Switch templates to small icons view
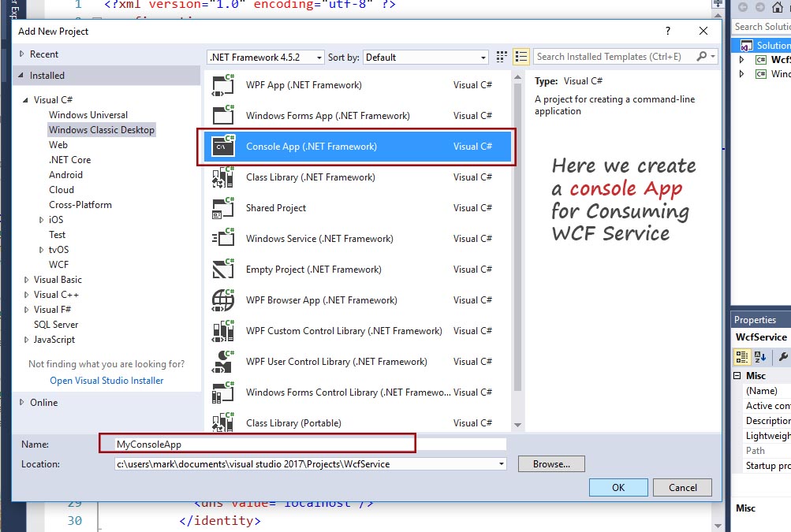 click(502, 57)
